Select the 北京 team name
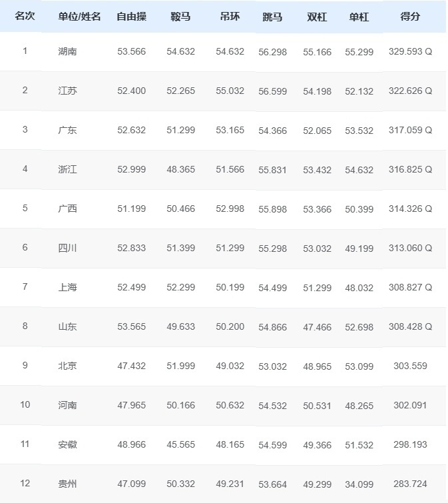The image size is (448, 503). tap(67, 366)
